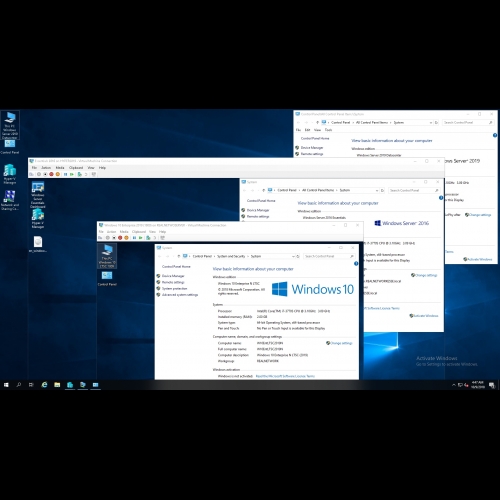Pause the Windows 10 VM via toolbar icon
The image size is (500, 500).
point(134,238)
